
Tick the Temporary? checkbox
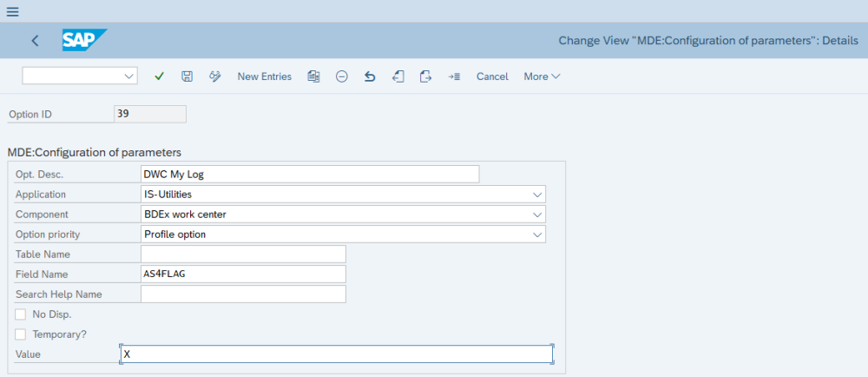pos(21,334)
